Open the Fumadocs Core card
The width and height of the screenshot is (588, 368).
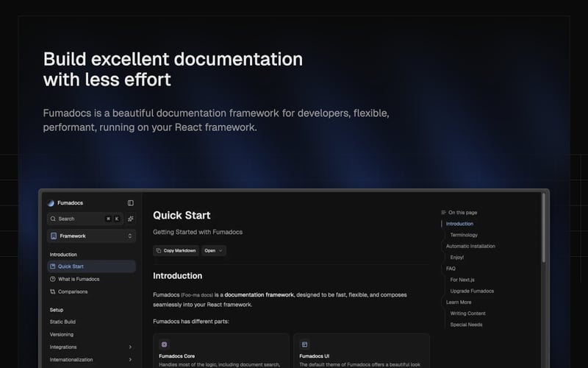[221, 351]
